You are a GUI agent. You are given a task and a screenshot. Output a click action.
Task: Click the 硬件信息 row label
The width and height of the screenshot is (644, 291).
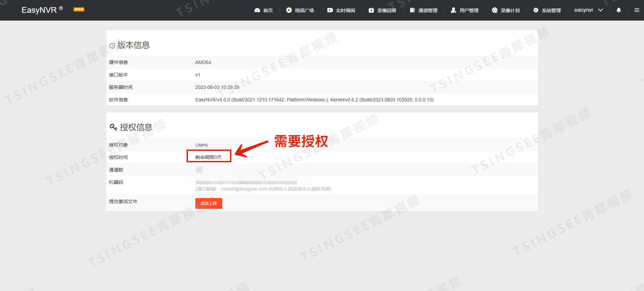click(118, 62)
